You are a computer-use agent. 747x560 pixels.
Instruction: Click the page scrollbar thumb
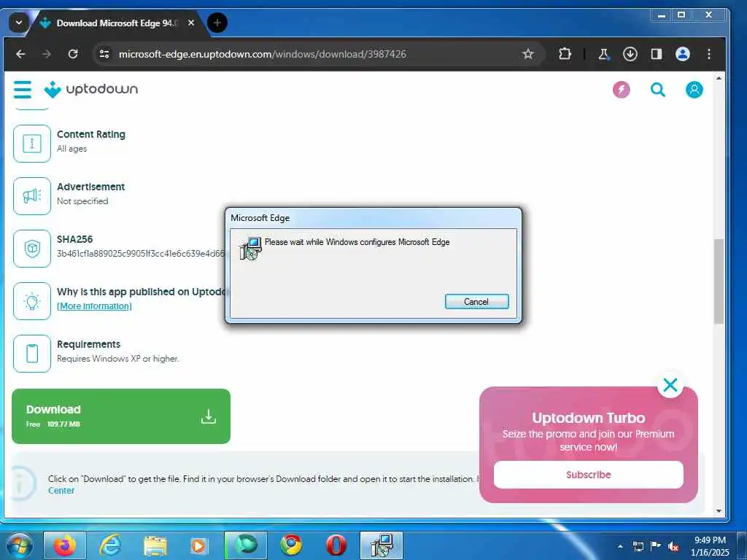pyautogui.click(x=719, y=281)
